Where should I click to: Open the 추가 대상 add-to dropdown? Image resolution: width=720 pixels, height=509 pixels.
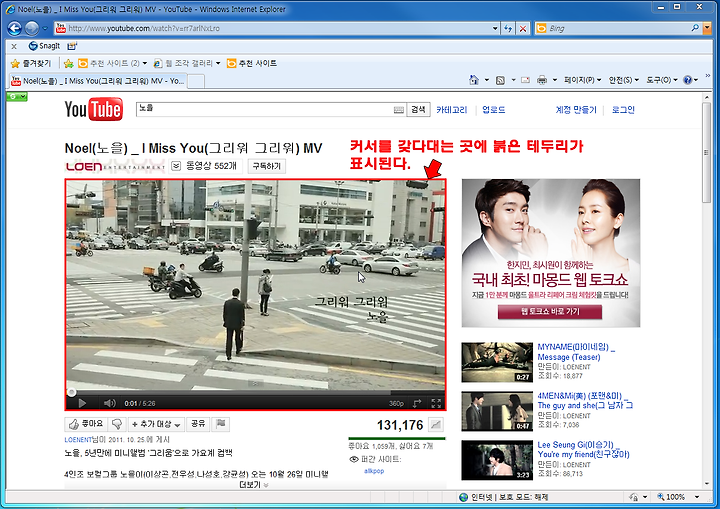coord(157,424)
